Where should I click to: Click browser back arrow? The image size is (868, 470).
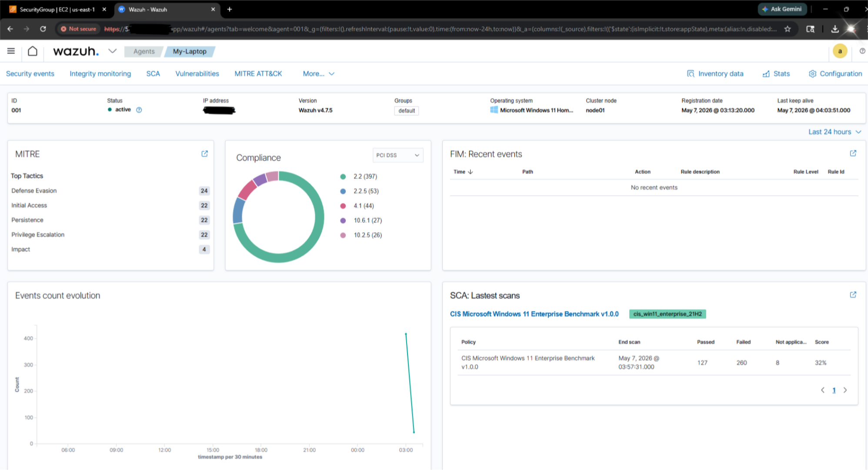[10, 29]
